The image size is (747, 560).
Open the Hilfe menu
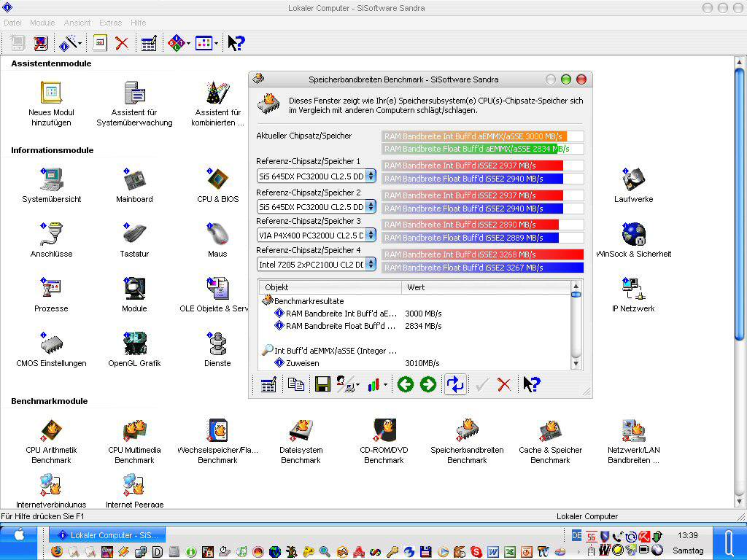[138, 23]
